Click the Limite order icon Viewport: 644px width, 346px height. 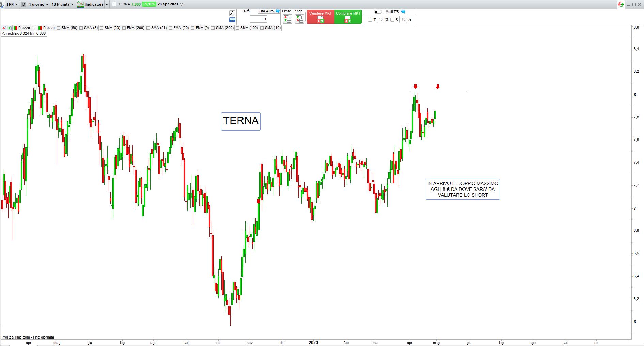pos(287,19)
